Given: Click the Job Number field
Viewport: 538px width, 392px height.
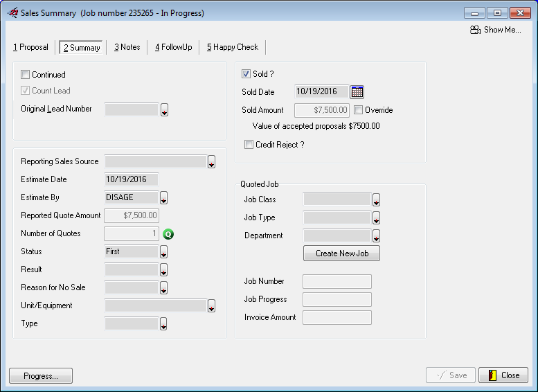Looking at the screenshot, I should [337, 281].
